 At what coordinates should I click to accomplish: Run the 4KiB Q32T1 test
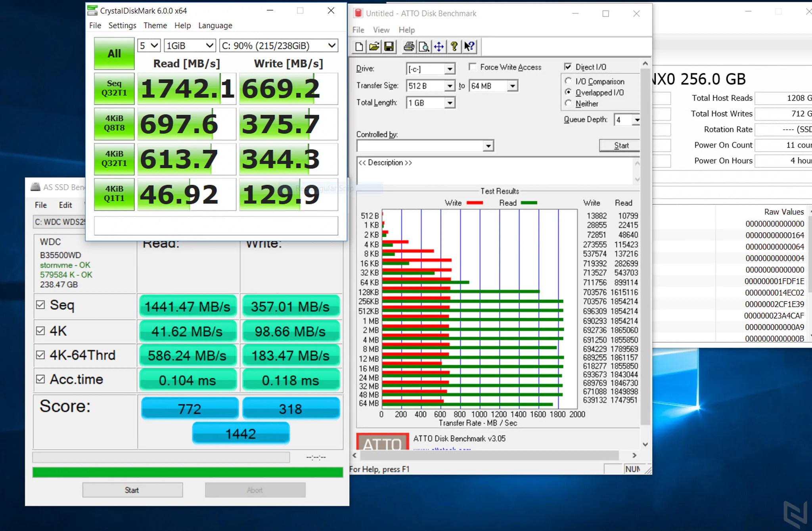click(x=114, y=159)
